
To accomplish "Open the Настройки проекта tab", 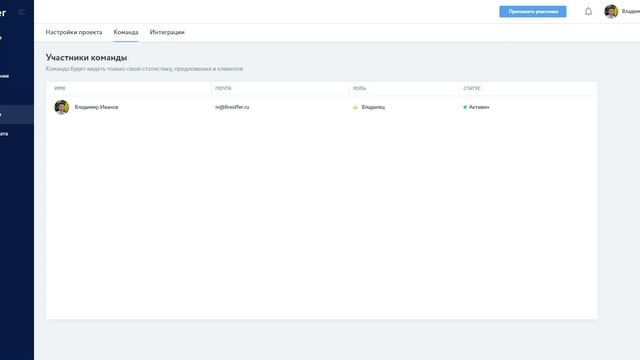I will [x=74, y=32].
